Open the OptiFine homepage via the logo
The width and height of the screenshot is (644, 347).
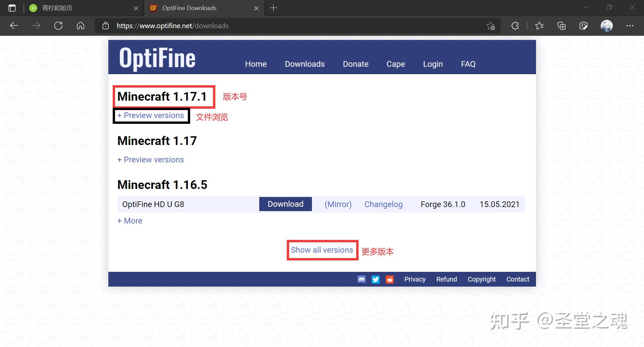point(157,58)
